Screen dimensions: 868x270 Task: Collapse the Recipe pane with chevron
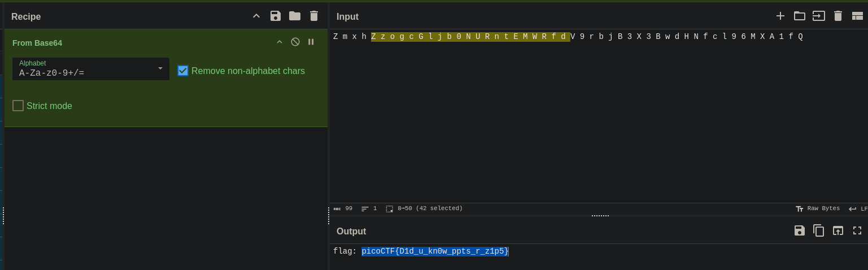256,16
